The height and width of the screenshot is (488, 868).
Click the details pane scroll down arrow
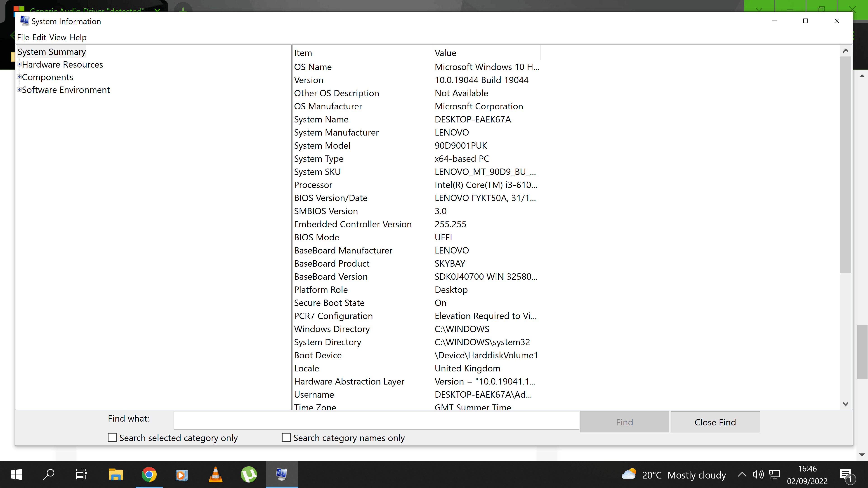click(845, 404)
